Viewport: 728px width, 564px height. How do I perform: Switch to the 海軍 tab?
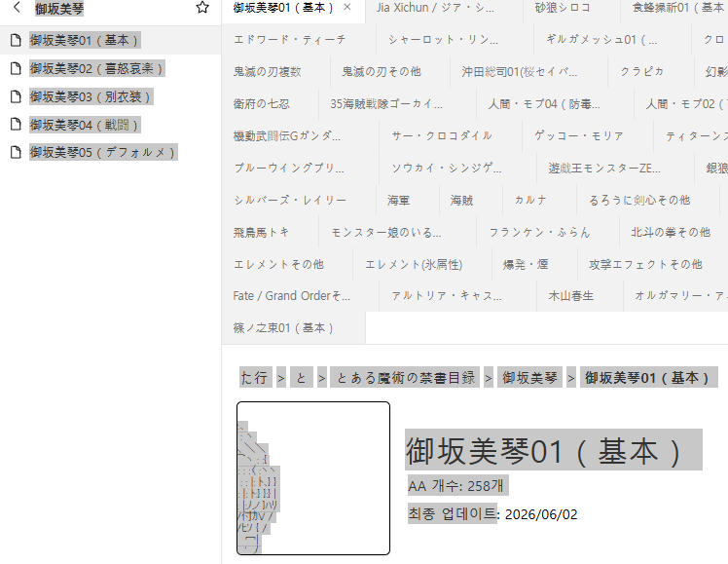(408, 200)
